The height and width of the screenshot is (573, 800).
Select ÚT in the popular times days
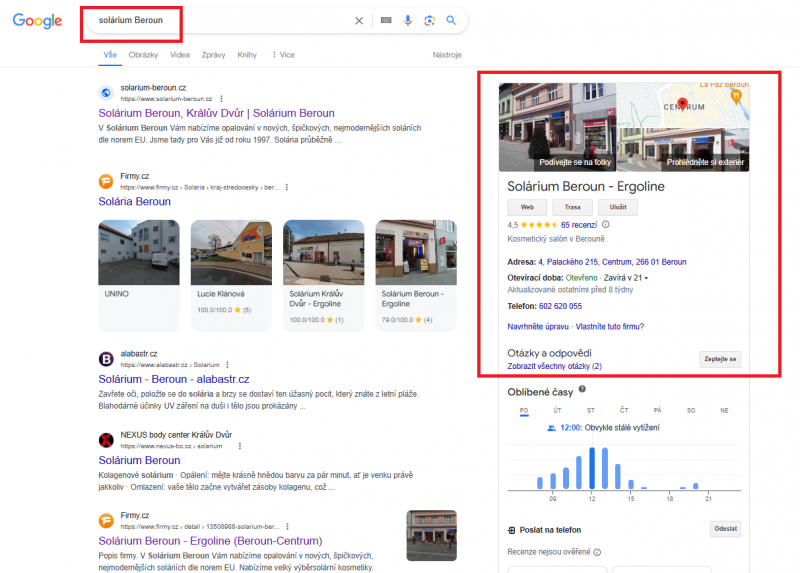coord(557,411)
